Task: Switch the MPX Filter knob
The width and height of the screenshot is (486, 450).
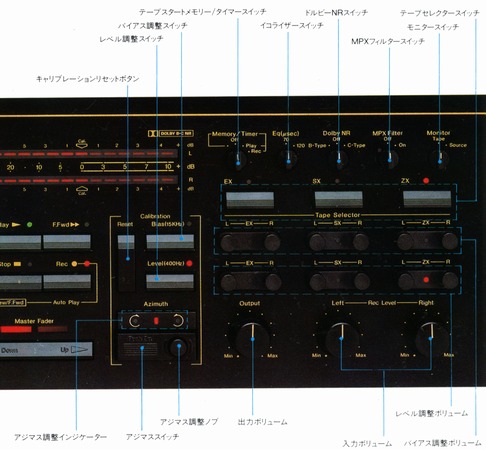Action: pyautogui.click(x=389, y=158)
